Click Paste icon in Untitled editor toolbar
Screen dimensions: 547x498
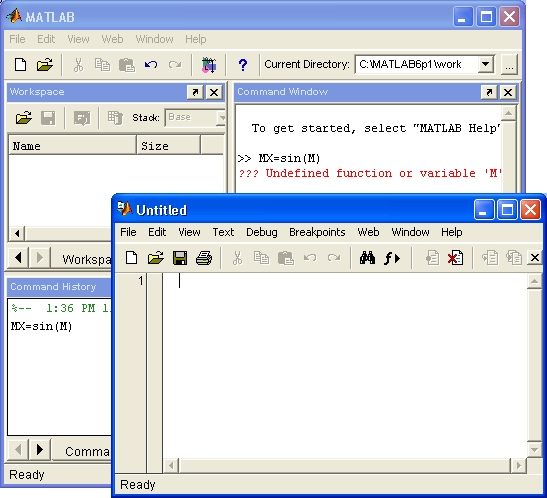pos(286,258)
